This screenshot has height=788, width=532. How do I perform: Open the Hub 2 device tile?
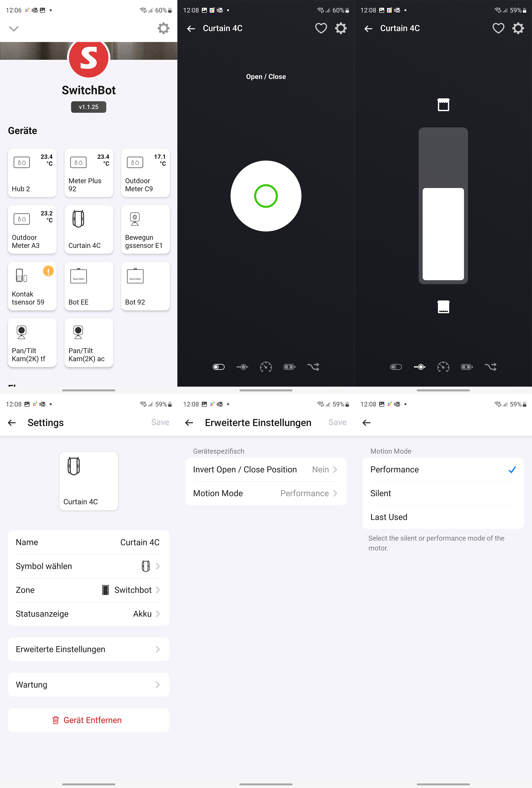[x=32, y=173]
